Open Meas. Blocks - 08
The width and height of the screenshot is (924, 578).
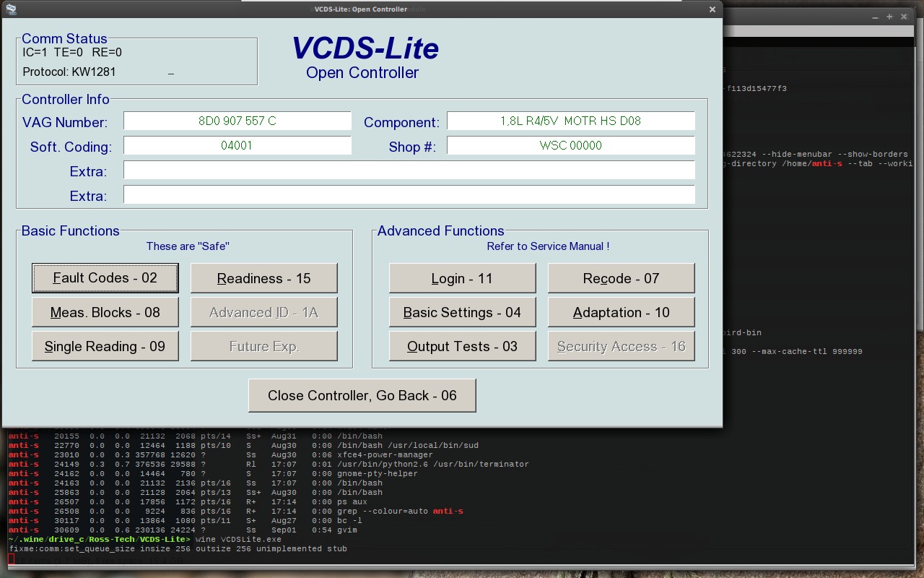(105, 312)
